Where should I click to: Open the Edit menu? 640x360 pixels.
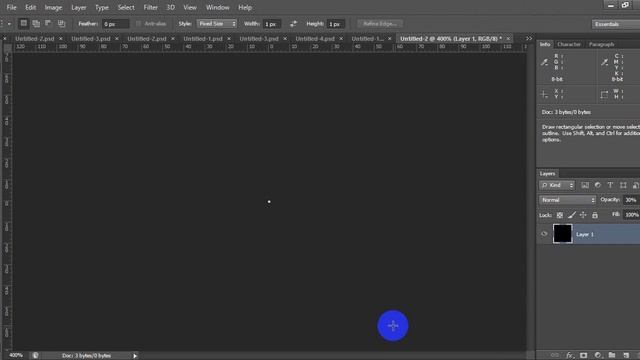31,7
